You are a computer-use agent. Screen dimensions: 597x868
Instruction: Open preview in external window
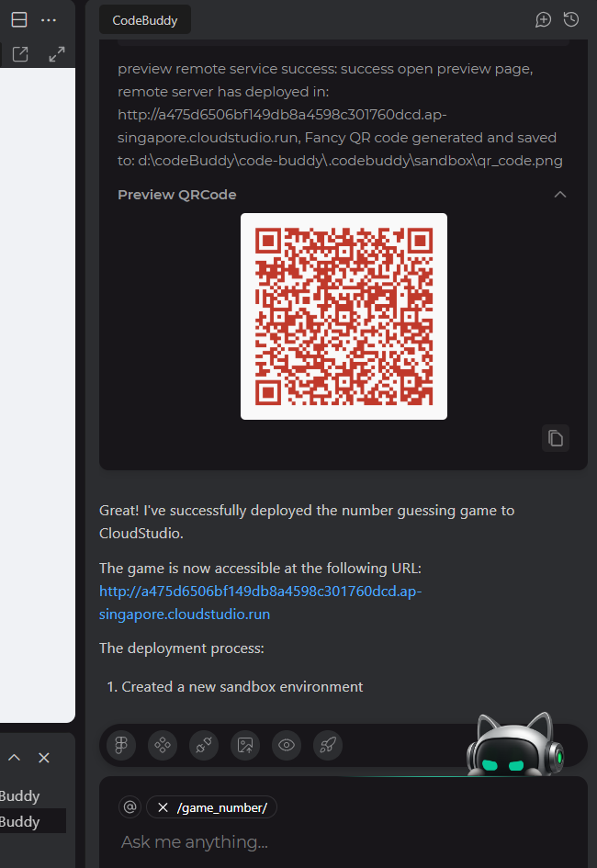(x=20, y=54)
